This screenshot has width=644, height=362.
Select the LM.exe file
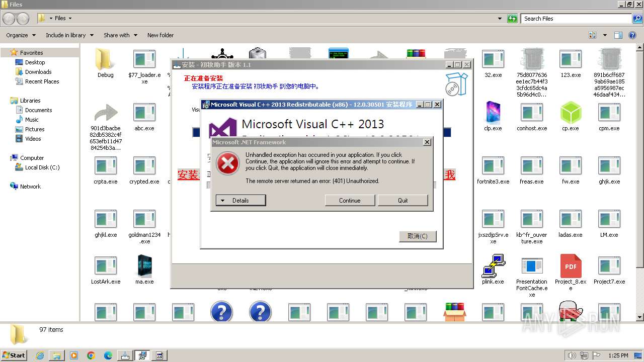tap(609, 224)
